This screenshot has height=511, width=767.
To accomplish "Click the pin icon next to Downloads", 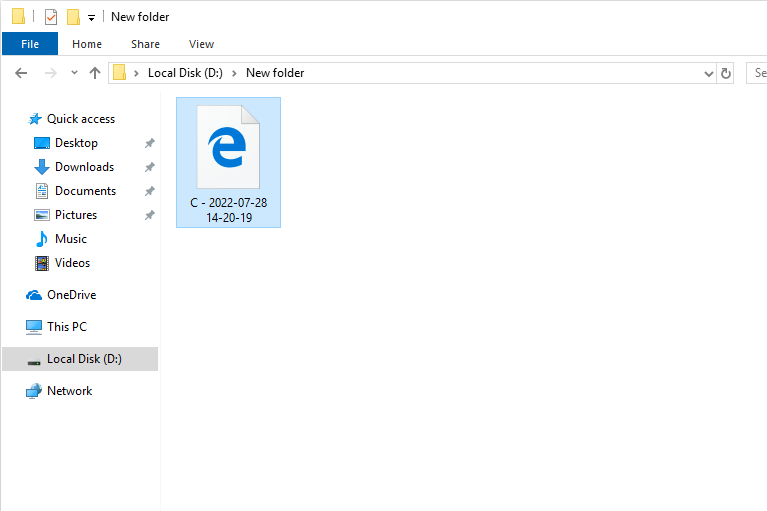I will pyautogui.click(x=150, y=167).
